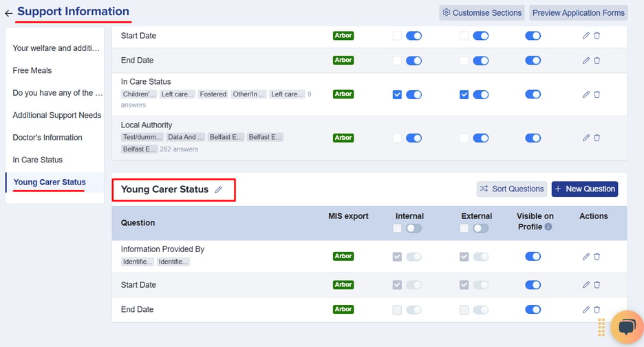Click the Arbor badge on Local Authority row
The width and height of the screenshot is (644, 347).
click(x=343, y=138)
